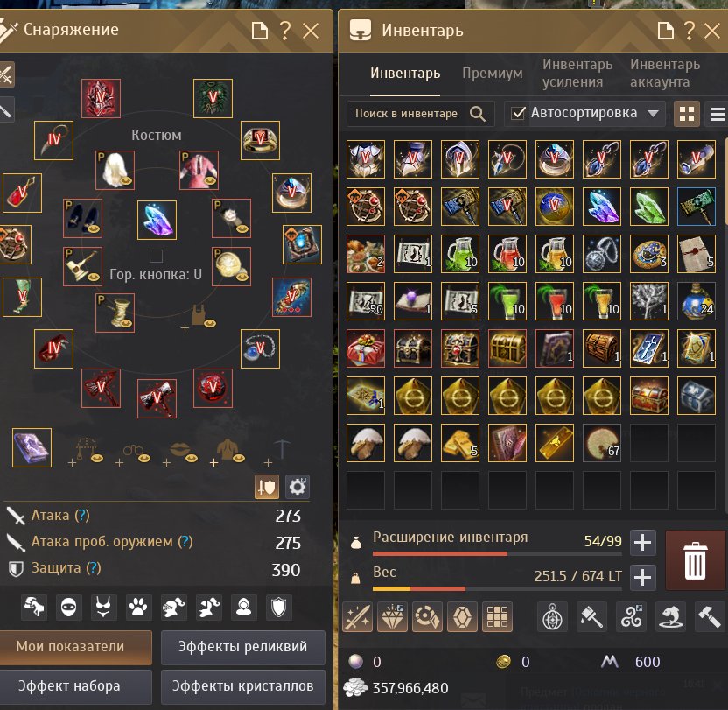
Task: Expand the Автосортировка dropdown arrow
Action: click(x=653, y=113)
